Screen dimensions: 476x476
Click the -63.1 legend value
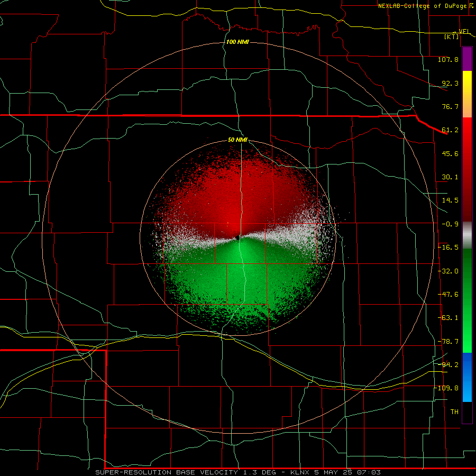448,318
